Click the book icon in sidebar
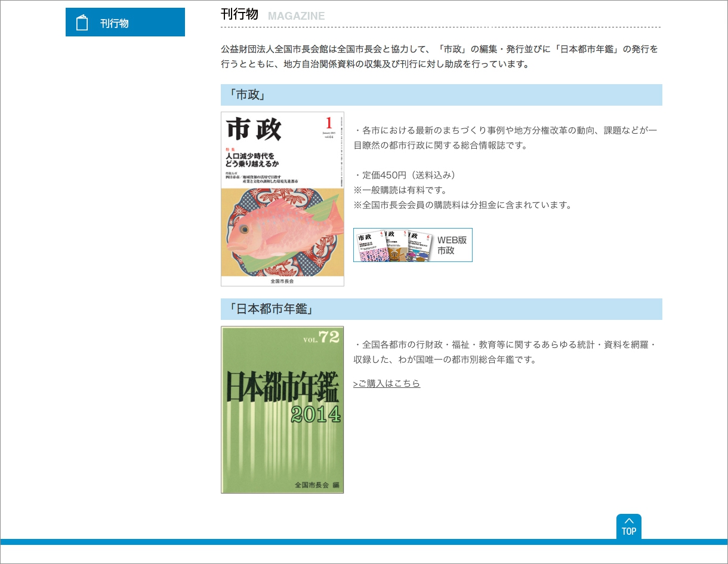The height and width of the screenshot is (564, 728). pyautogui.click(x=82, y=23)
